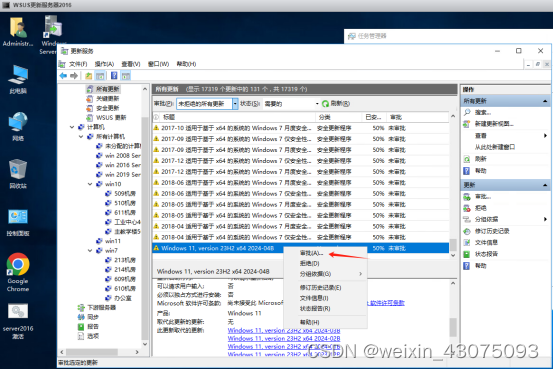
Task: Click the green 刷新 refresh icon in filter bar
Action: pos(325,104)
